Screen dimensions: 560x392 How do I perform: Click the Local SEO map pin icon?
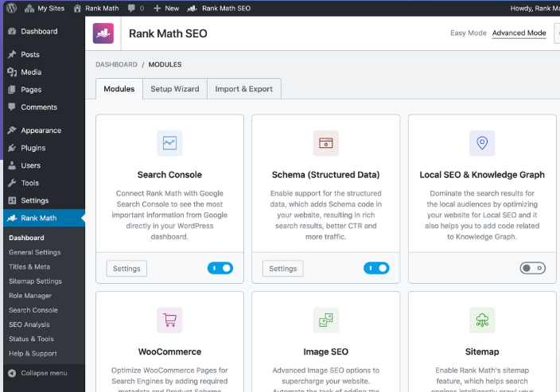click(x=482, y=143)
